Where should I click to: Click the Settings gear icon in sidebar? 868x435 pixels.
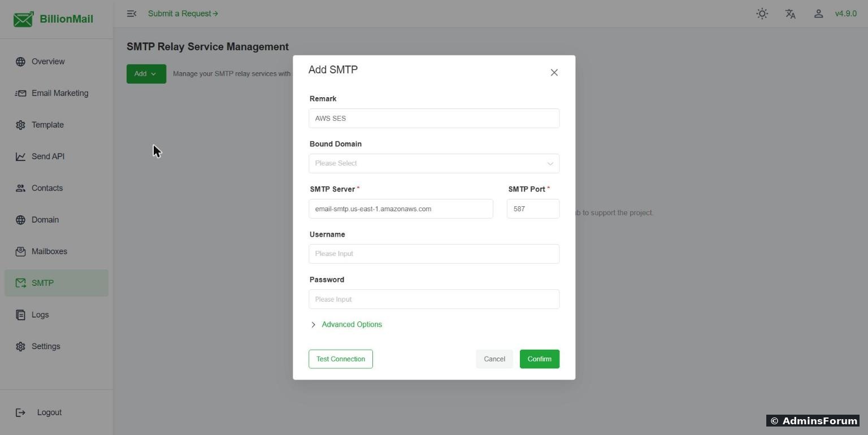click(20, 346)
